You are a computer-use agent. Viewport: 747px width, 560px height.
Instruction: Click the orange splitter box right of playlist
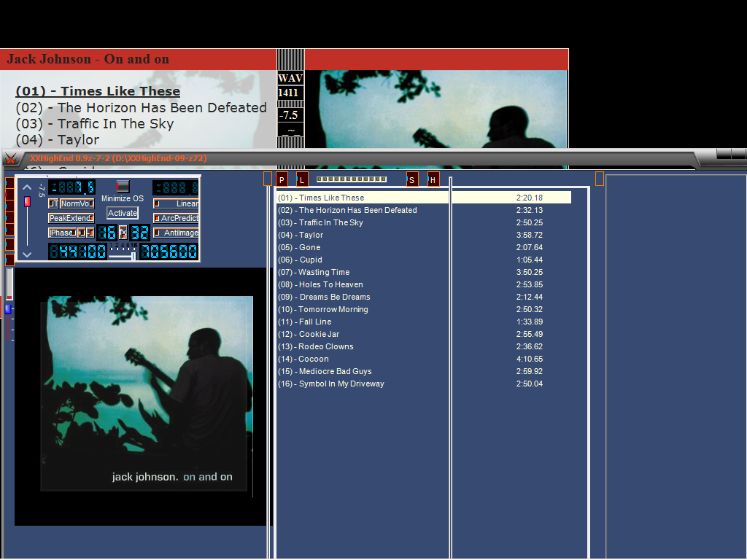click(x=600, y=179)
